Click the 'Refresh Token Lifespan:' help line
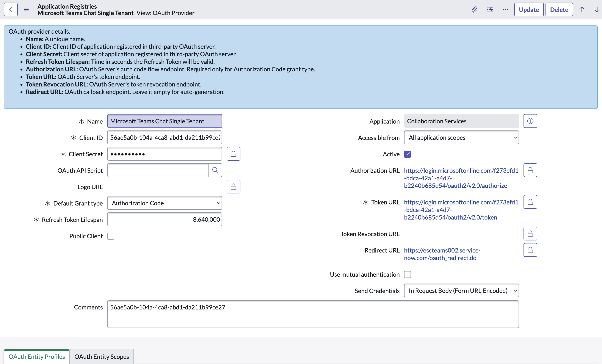The image size is (602, 364). point(120,62)
